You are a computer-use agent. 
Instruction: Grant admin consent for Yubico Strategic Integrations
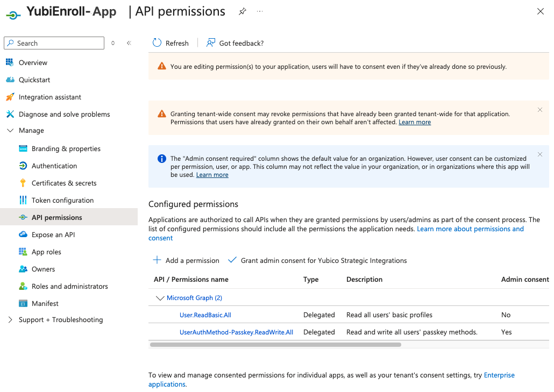point(324,260)
